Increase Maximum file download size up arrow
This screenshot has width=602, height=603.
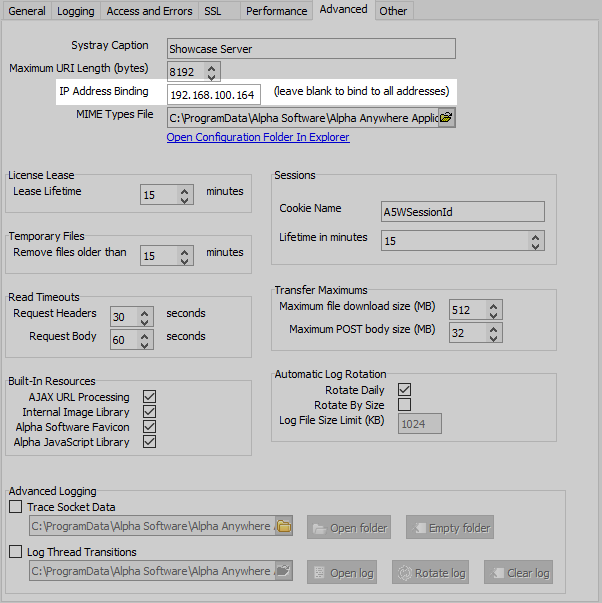click(x=494, y=306)
